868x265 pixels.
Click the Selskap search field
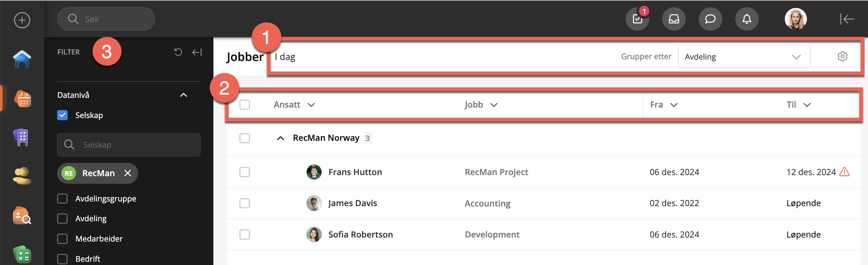click(129, 145)
